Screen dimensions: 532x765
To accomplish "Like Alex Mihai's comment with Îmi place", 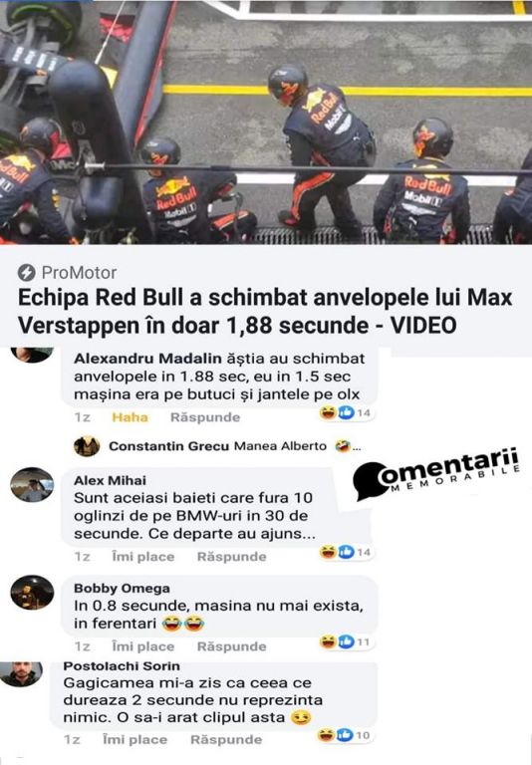I will pos(143,557).
